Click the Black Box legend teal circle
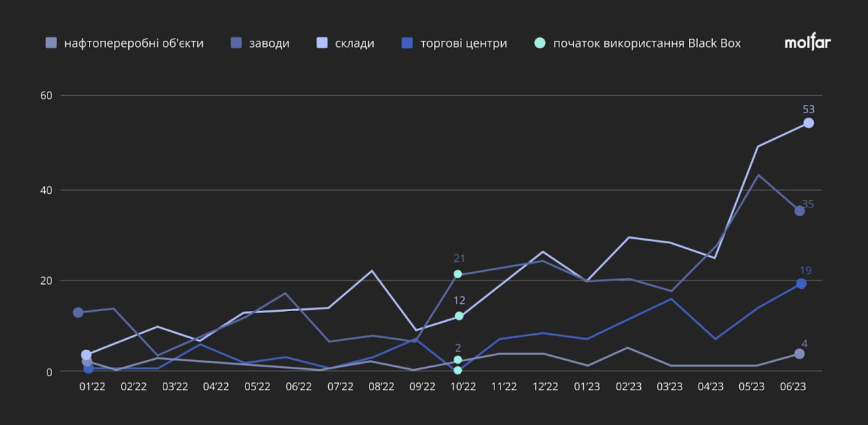Viewport: 868px width, 425px height. [540, 43]
